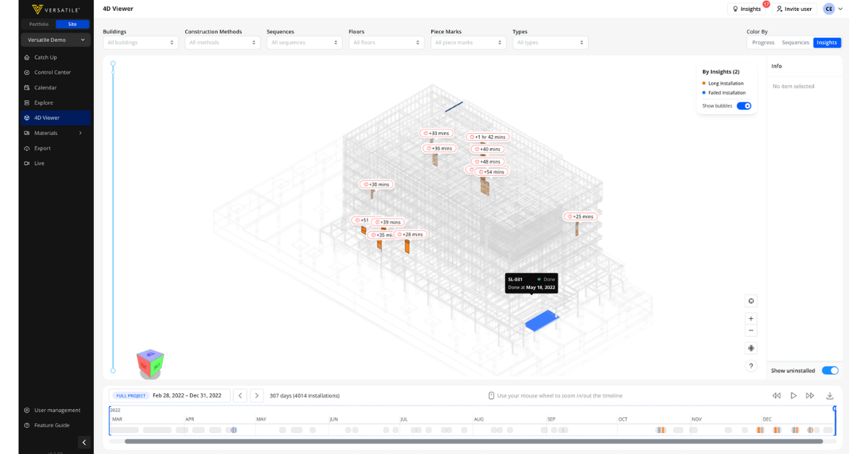Expand the Materials submenu
868x454 pixels.
pyautogui.click(x=80, y=133)
